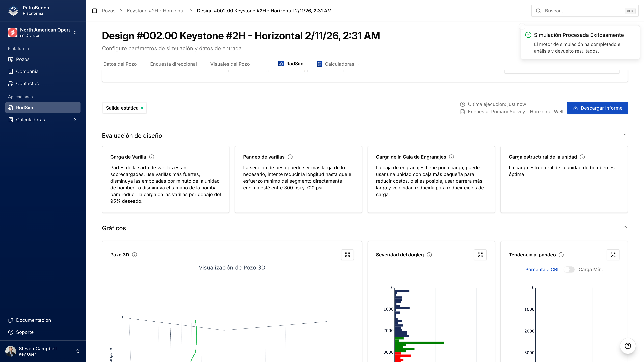This screenshot has height=362, width=644.
Task: Open info tooltip for Pandeo de varillas
Action: coord(290,157)
